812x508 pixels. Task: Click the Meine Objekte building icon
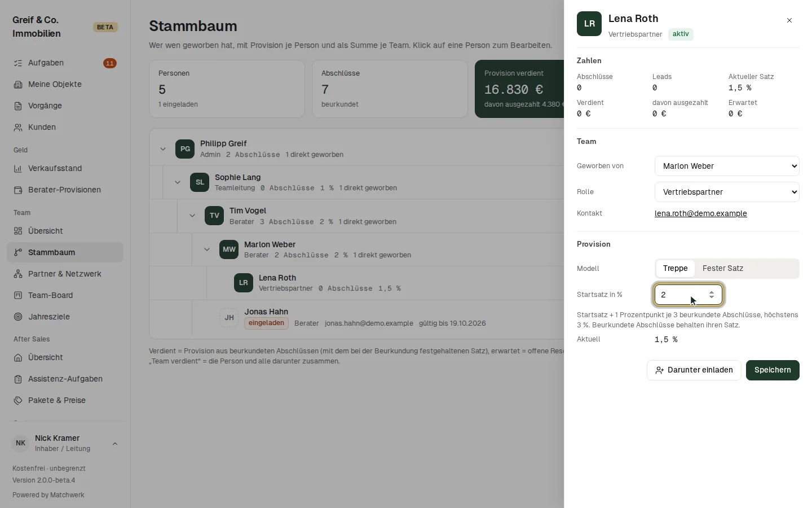(x=18, y=85)
